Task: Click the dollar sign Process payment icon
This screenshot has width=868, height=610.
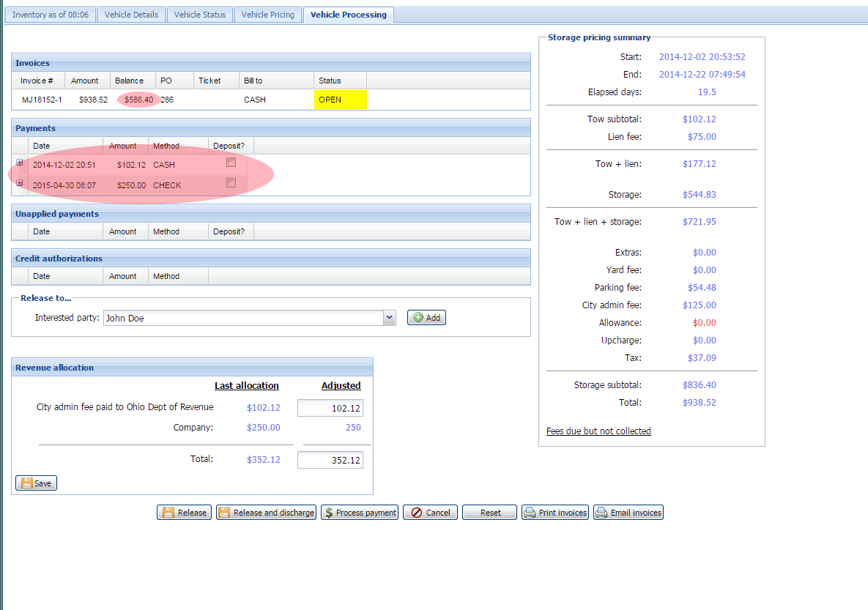Action: point(329,513)
